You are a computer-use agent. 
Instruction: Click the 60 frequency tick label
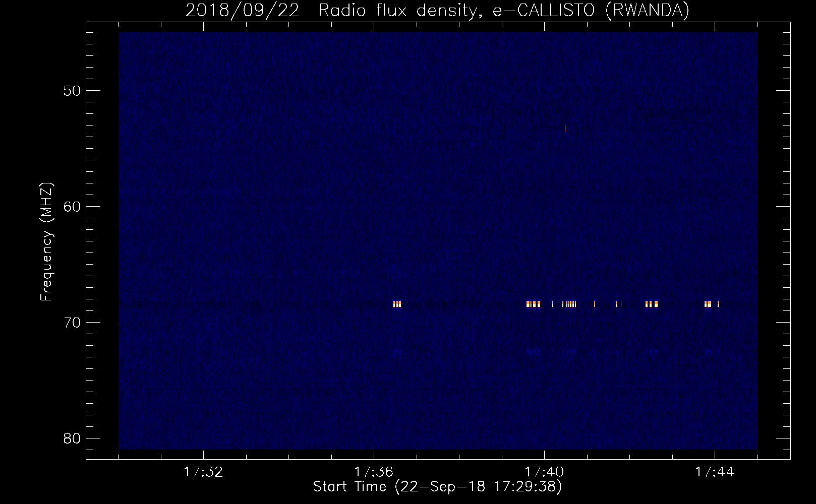click(73, 207)
